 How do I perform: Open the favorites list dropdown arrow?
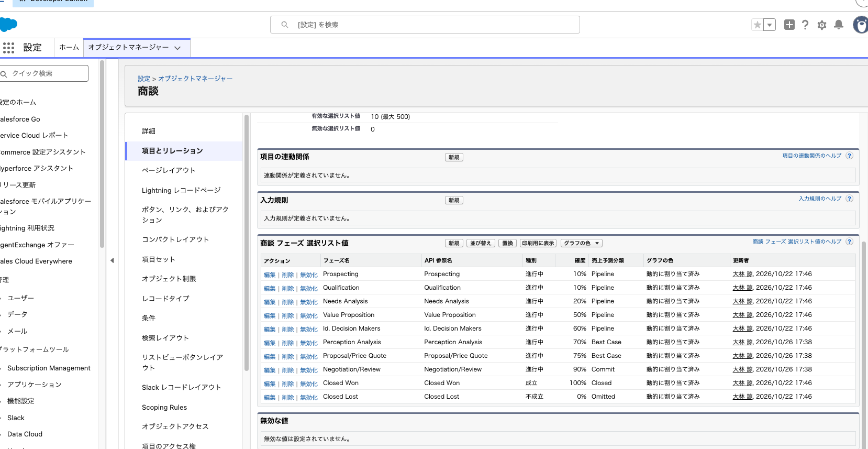770,25
